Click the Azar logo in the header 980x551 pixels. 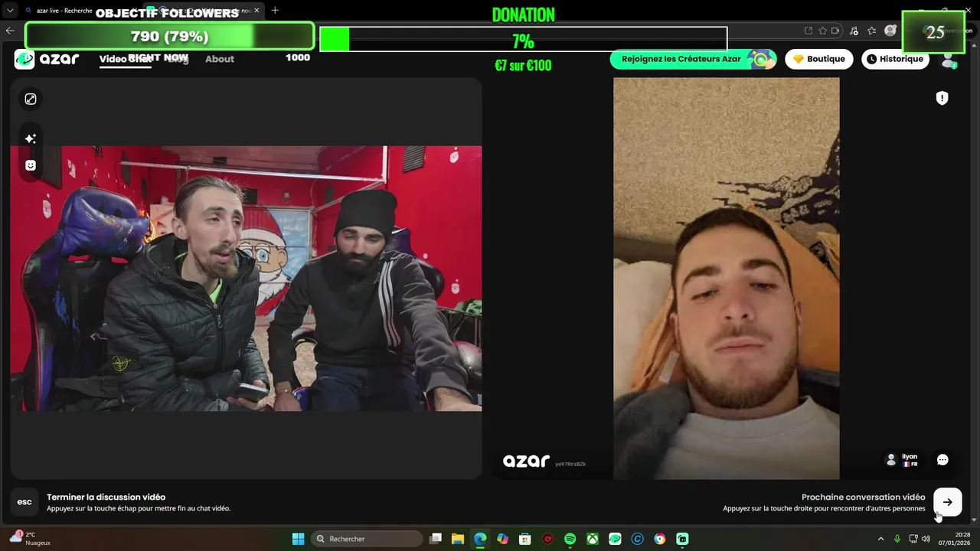(47, 59)
